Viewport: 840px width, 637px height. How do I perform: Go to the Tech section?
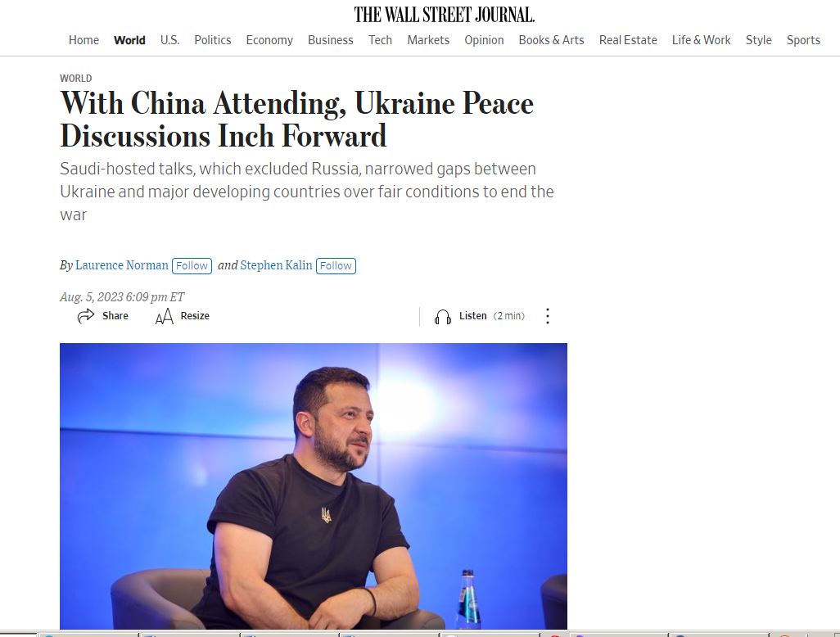[x=381, y=40]
